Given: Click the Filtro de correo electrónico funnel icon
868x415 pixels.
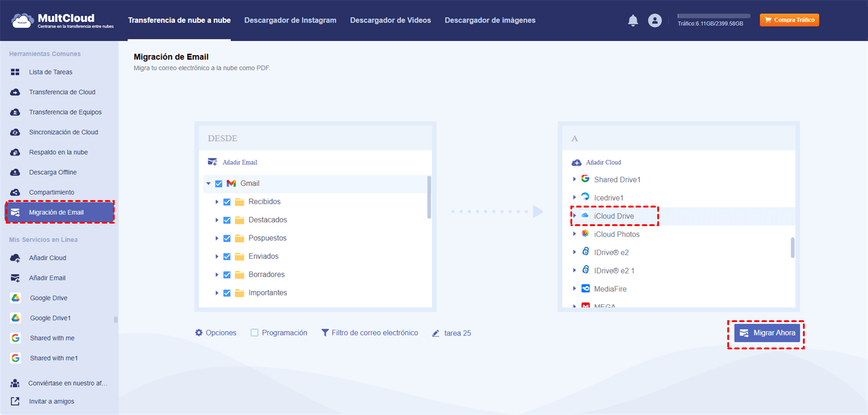Looking at the screenshot, I should click(325, 333).
